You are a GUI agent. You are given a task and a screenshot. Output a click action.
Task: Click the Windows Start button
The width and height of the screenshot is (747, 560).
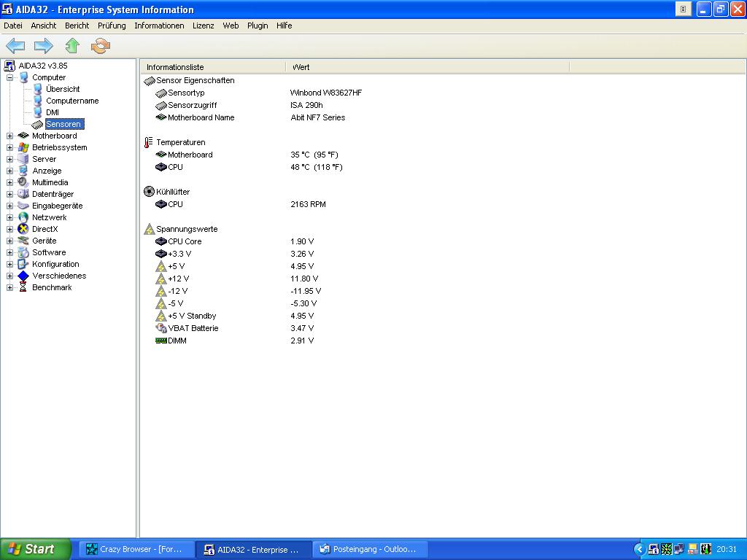pos(35,549)
